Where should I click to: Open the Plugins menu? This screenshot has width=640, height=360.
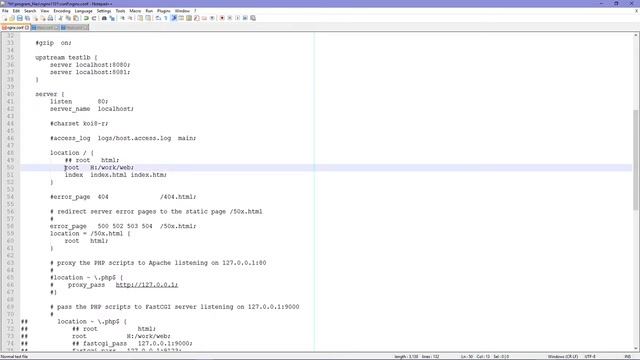[164, 11]
